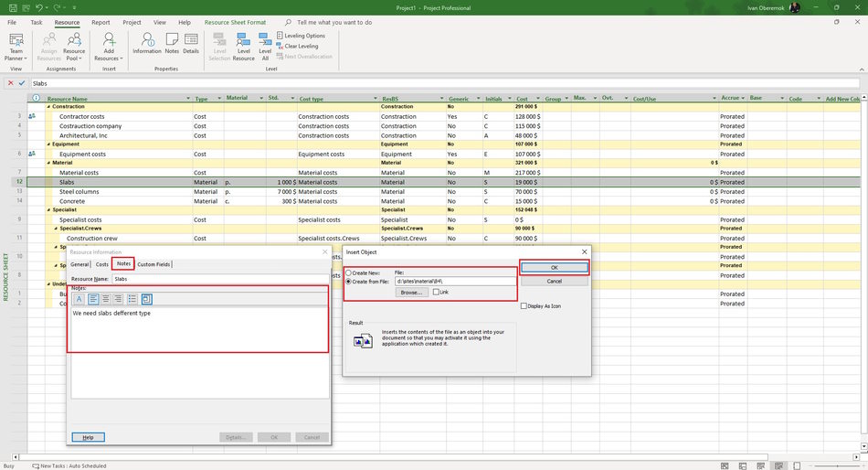This screenshot has height=470, width=868.
Task: Click the Insert Object icon in Notes toolbar
Action: (x=147, y=299)
